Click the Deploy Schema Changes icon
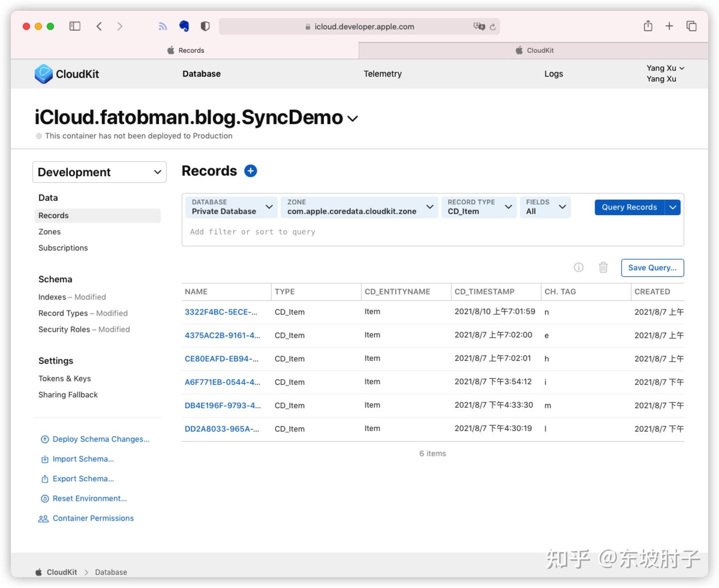The width and height of the screenshot is (719, 588). 44,439
